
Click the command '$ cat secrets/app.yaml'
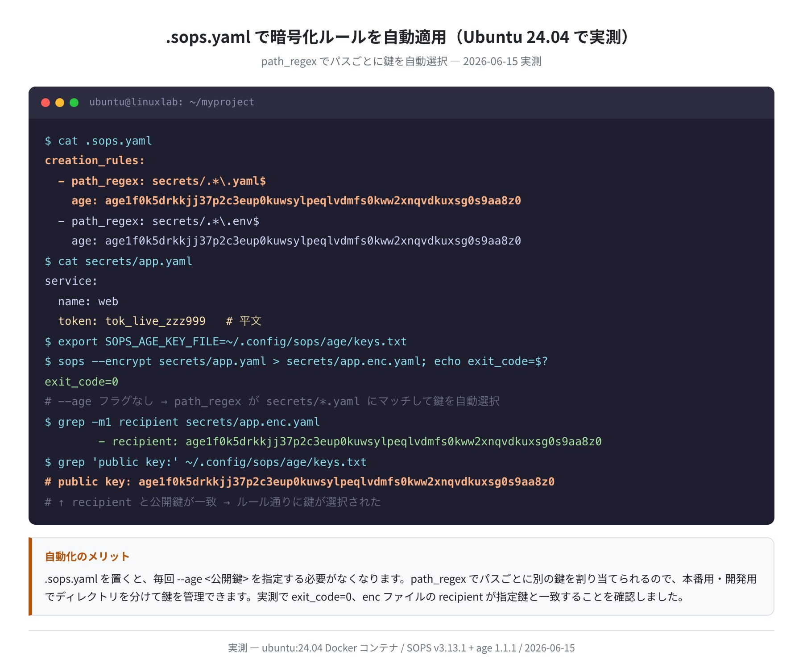point(118,261)
